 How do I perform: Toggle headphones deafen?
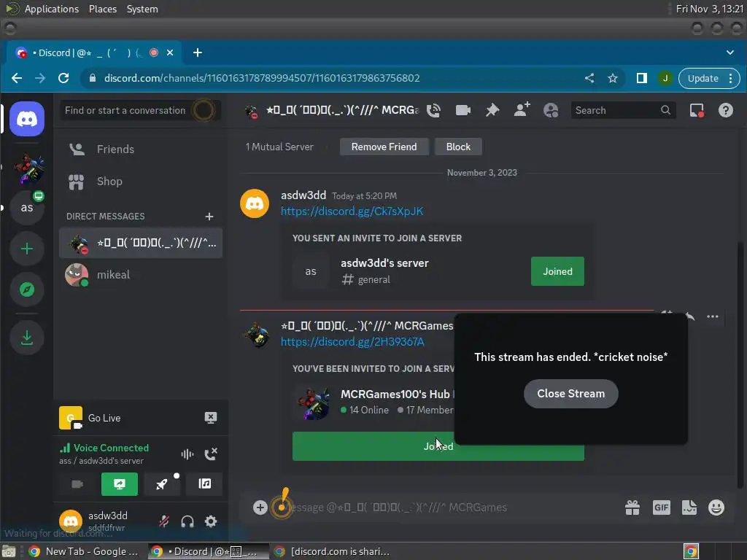click(x=187, y=521)
